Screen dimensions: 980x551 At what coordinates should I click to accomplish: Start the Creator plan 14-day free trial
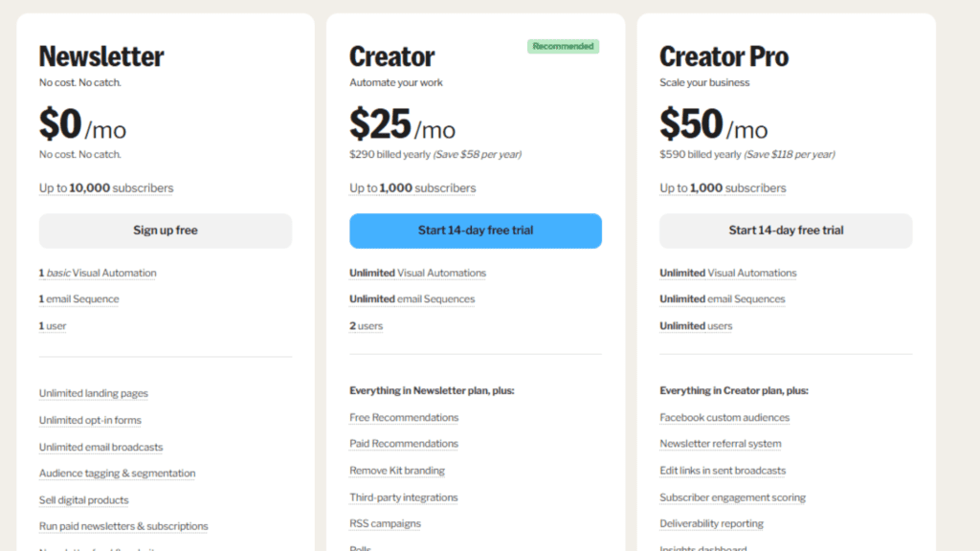point(476,231)
